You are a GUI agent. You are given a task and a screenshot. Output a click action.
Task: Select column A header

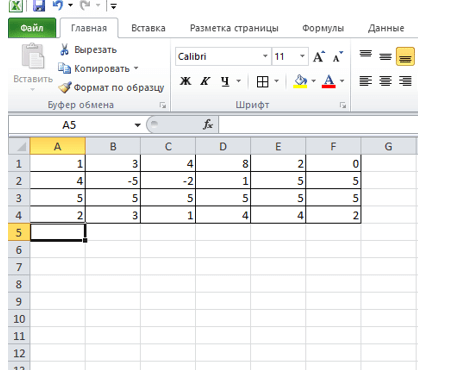pos(58,146)
